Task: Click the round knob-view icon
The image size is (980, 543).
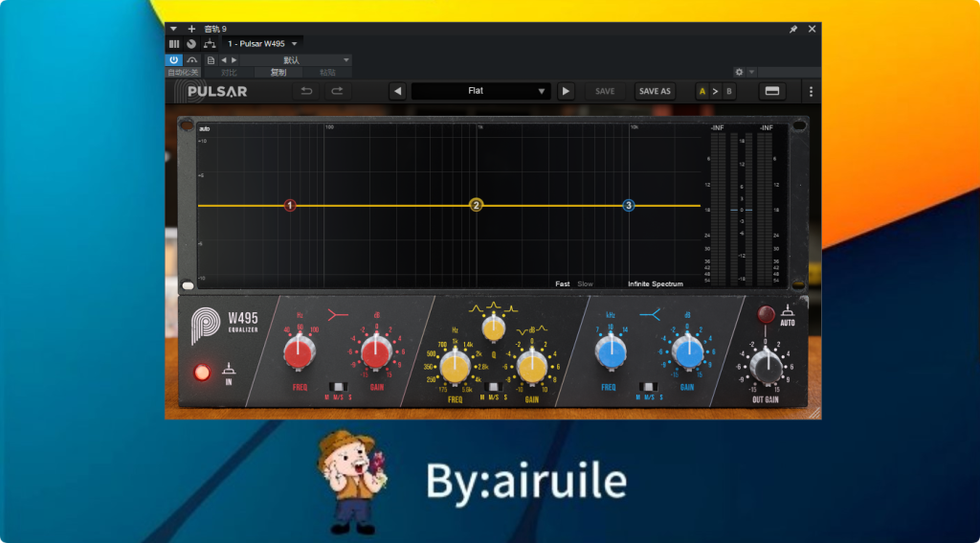Action: click(x=191, y=44)
